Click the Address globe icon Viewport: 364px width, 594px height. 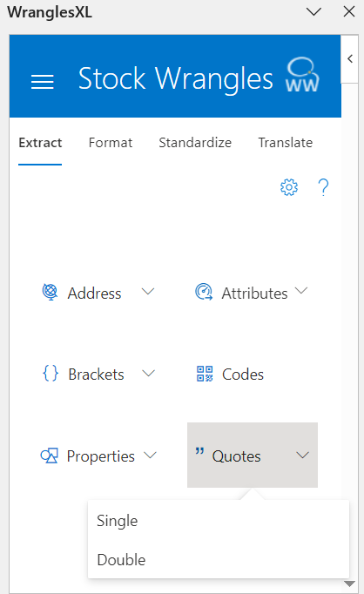[x=50, y=292]
